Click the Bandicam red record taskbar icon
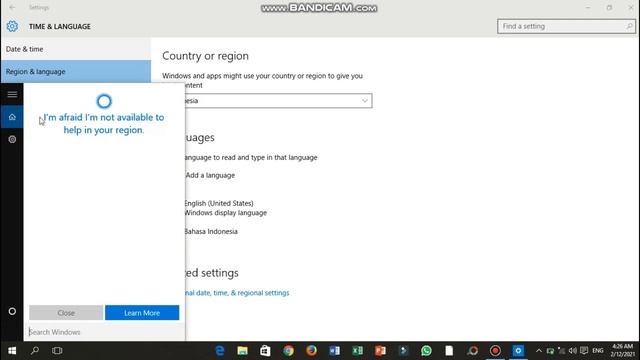The height and width of the screenshot is (360, 640). [495, 351]
